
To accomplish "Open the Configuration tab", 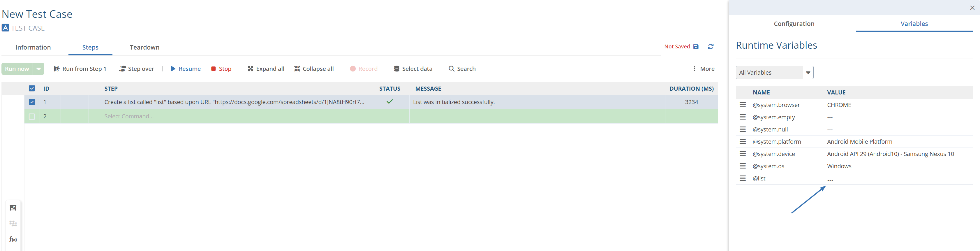I will coord(794,24).
